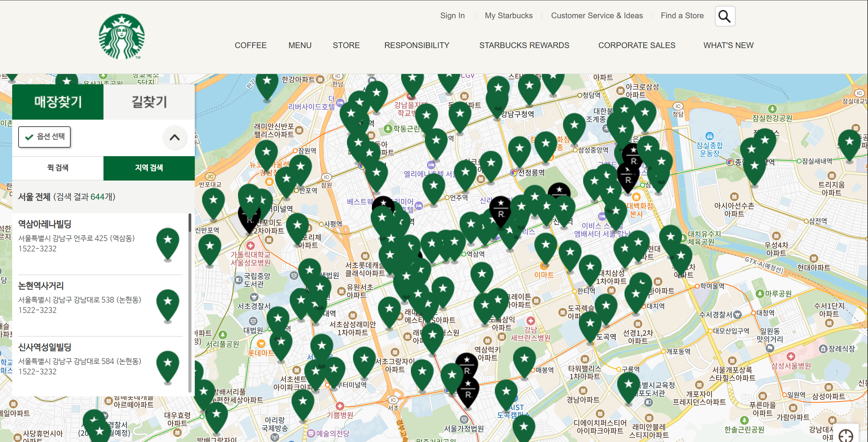Select the green pin left of 언주역
Viewport: 868px width, 442px height.
tap(434, 189)
